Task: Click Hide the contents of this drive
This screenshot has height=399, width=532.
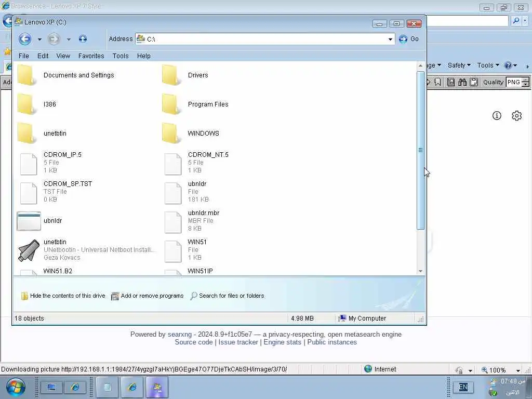Action: pyautogui.click(x=63, y=296)
